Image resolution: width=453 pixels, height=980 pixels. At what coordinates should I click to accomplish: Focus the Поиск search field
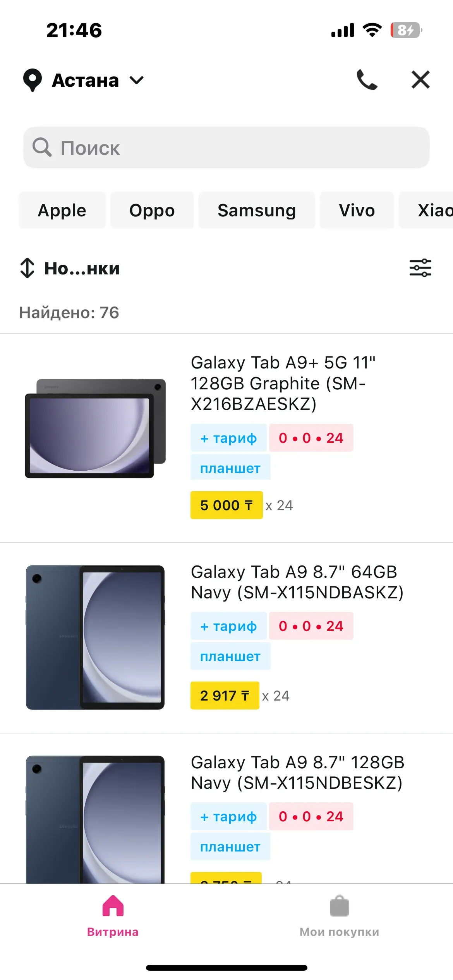click(x=226, y=147)
